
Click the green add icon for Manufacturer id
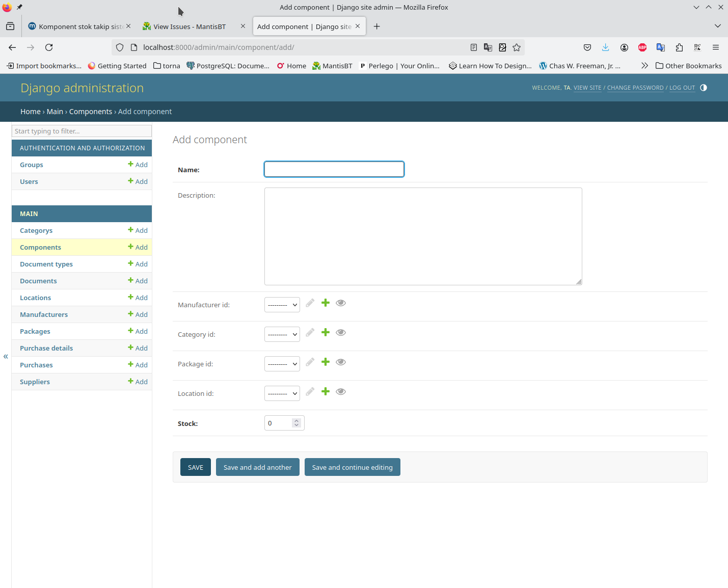pyautogui.click(x=326, y=303)
